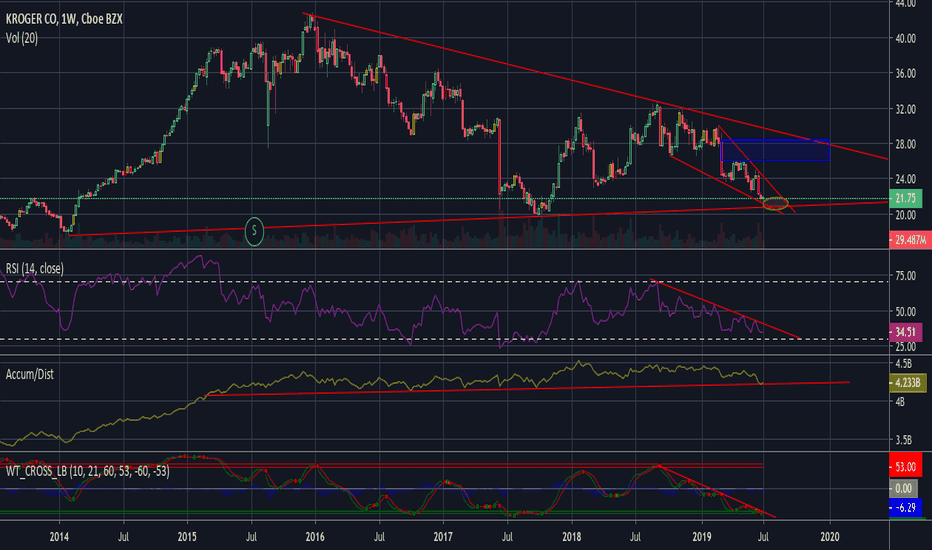
Task: Click the KROGER CO, 1W chart title
Action: point(64,19)
